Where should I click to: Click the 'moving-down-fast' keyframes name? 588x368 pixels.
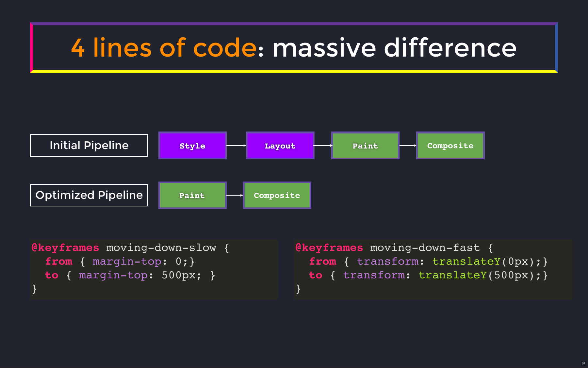pyautogui.click(x=425, y=248)
